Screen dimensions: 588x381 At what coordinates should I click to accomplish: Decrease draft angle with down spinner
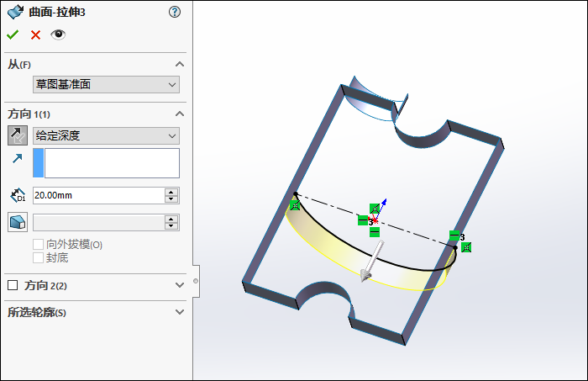point(171,226)
